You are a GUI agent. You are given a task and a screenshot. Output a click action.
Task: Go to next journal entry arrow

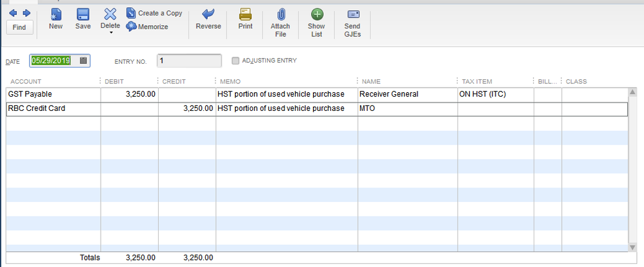click(26, 13)
